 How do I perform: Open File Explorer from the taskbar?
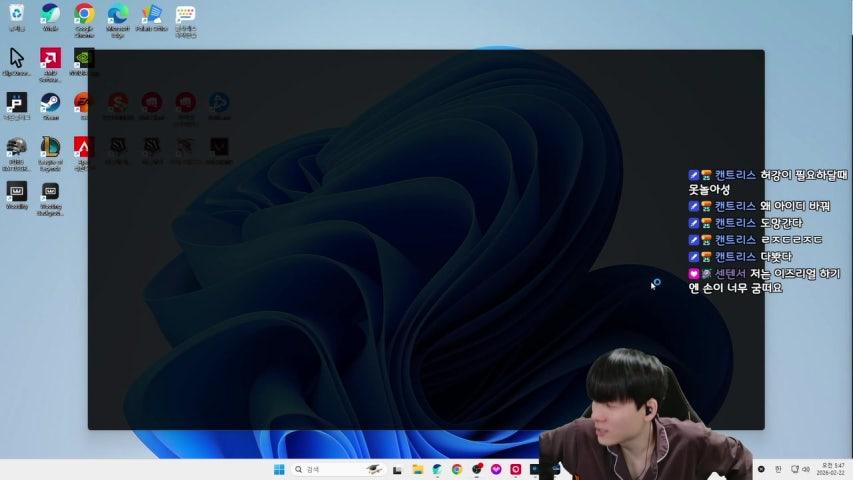click(418, 469)
